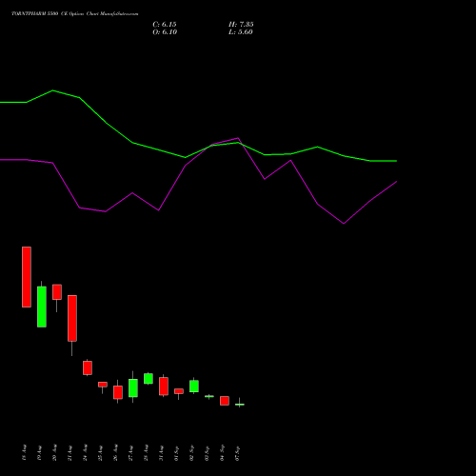The height and width of the screenshot is (476, 476).
Task: Click the '25 Aug' date axis label
Action: coord(101,452)
